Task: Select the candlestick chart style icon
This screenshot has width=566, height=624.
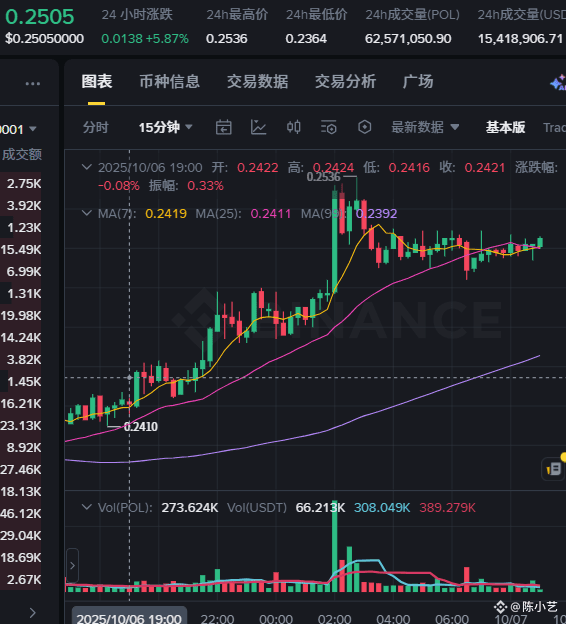Action: [294, 127]
